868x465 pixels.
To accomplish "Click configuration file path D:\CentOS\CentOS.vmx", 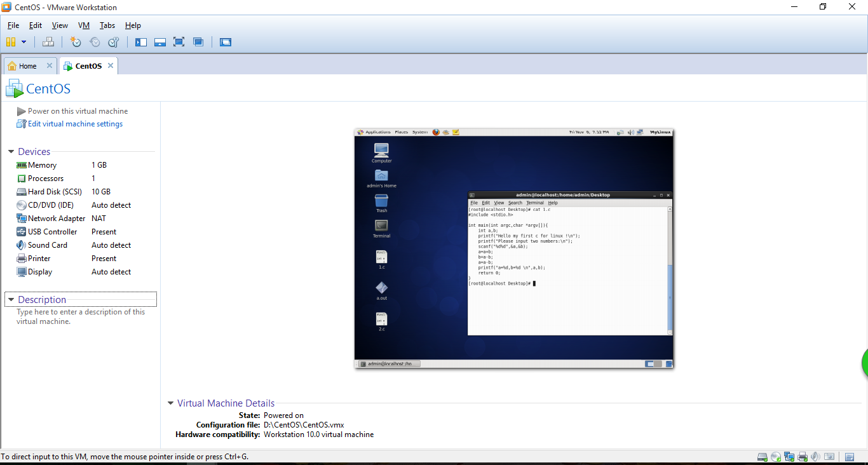I will (x=304, y=425).
